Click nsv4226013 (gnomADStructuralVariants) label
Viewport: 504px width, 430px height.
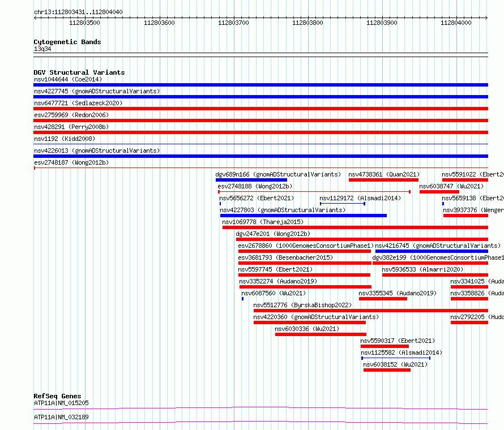[97, 150]
